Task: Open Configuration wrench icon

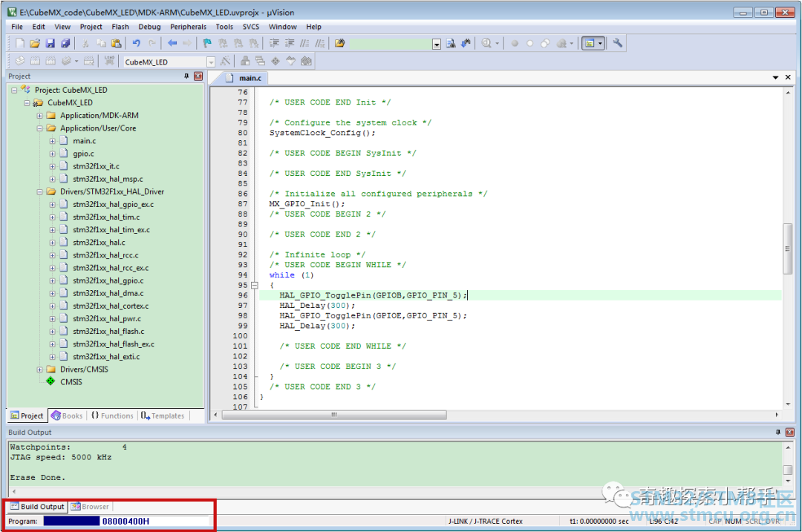Action: coord(617,44)
